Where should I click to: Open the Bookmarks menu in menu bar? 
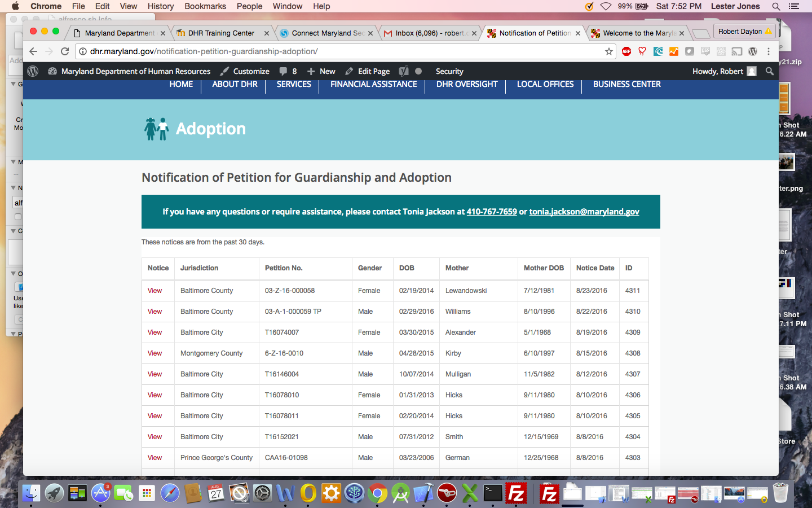coord(205,6)
